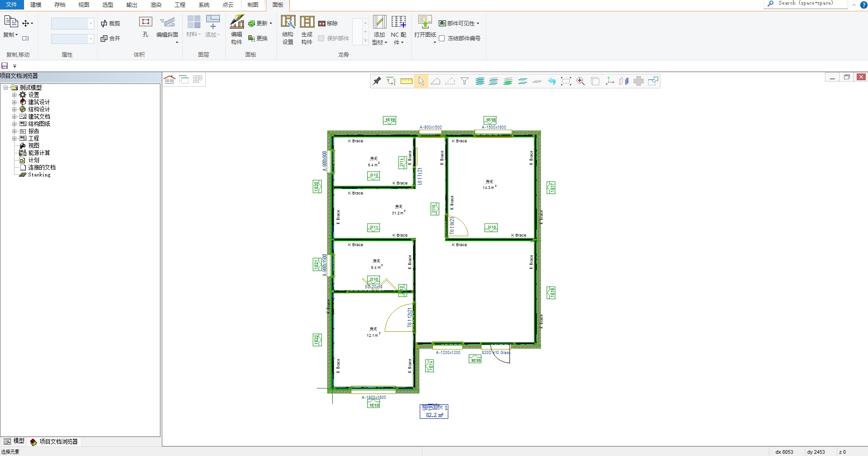Click the purple save disk icon
This screenshot has height=456, width=868.
point(5,66)
